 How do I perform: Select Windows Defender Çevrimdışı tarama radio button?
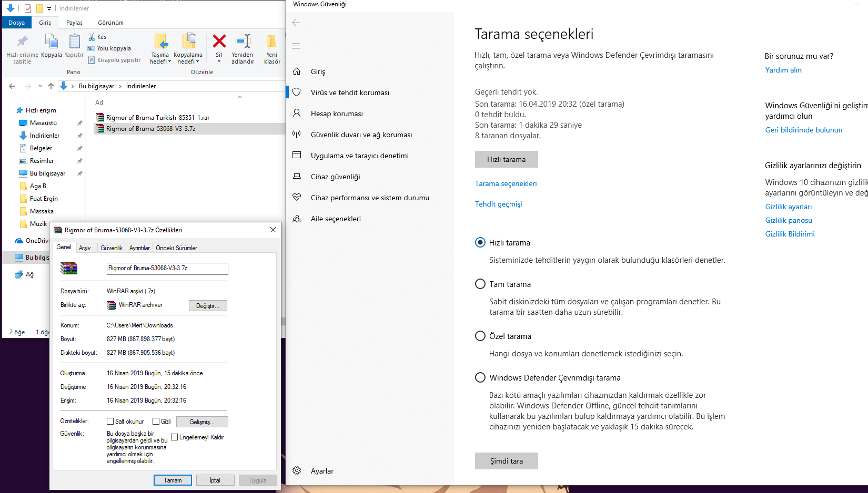(480, 377)
